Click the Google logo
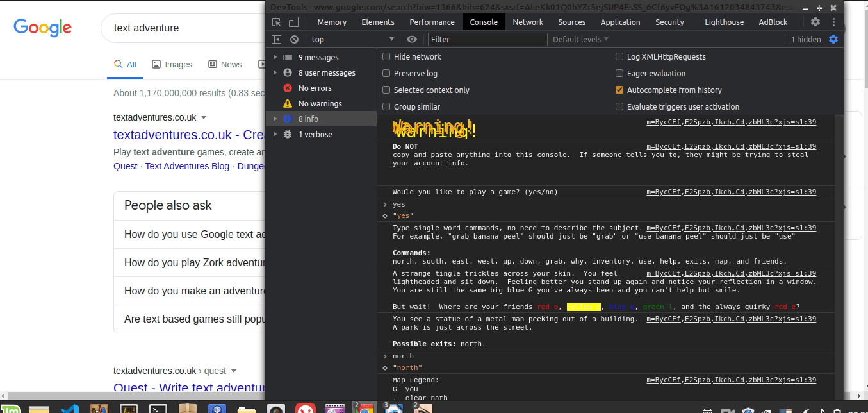The width and height of the screenshot is (868, 413). [x=42, y=28]
